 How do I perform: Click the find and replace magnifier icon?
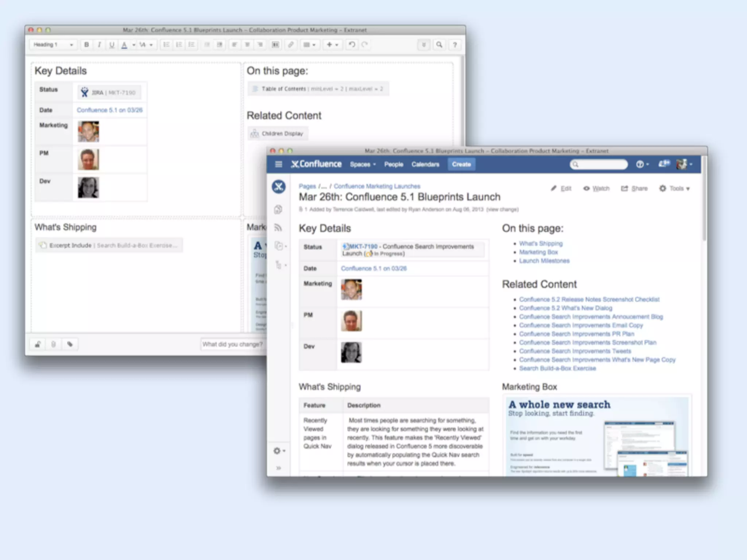pos(439,45)
